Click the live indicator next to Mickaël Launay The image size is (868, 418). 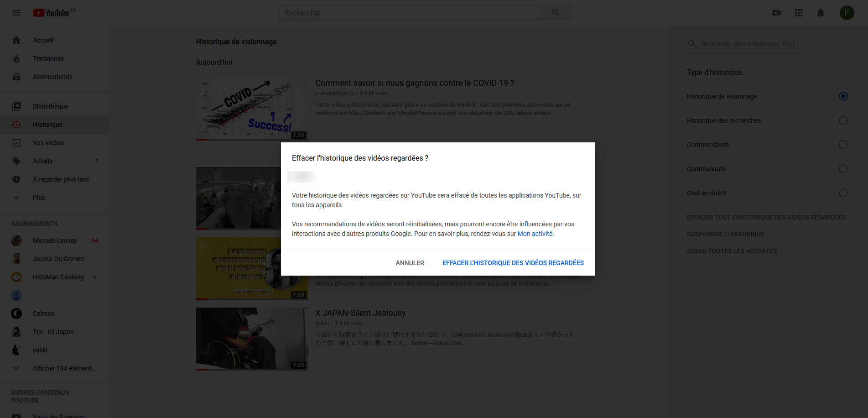[x=95, y=240]
